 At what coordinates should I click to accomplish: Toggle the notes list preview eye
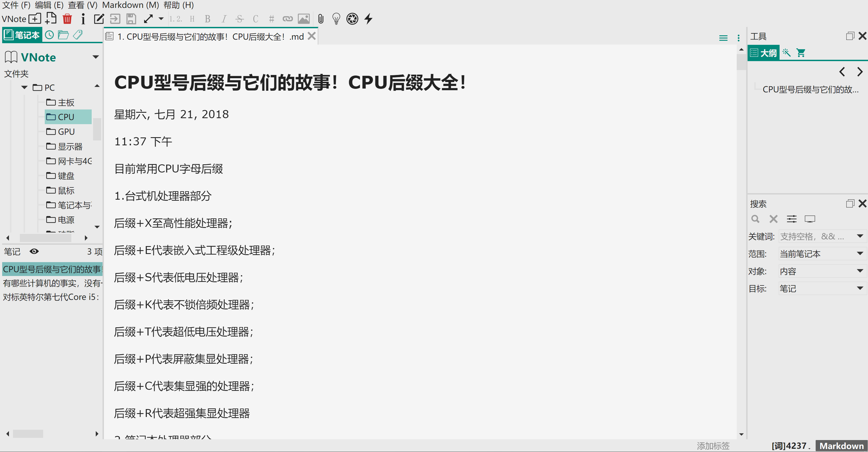click(34, 252)
